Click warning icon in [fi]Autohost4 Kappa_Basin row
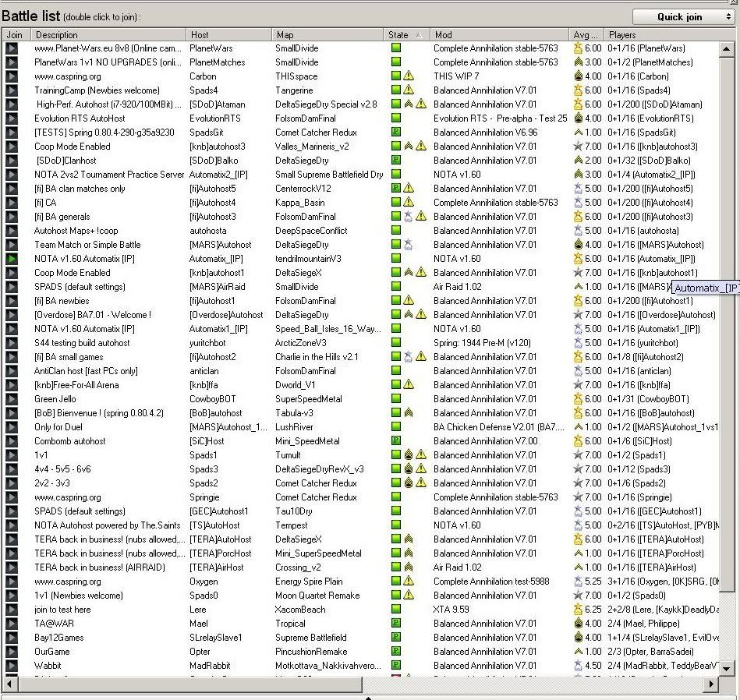The image size is (740, 700). (409, 202)
